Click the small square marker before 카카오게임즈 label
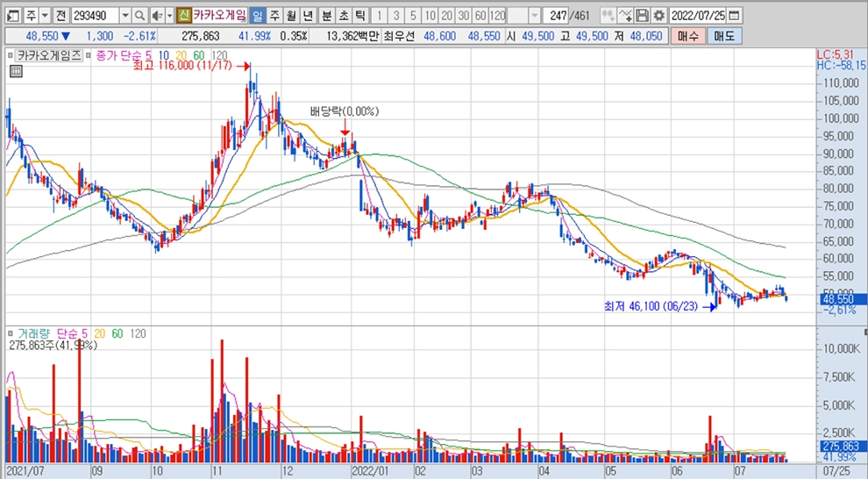The image size is (868, 479). pos(10,55)
